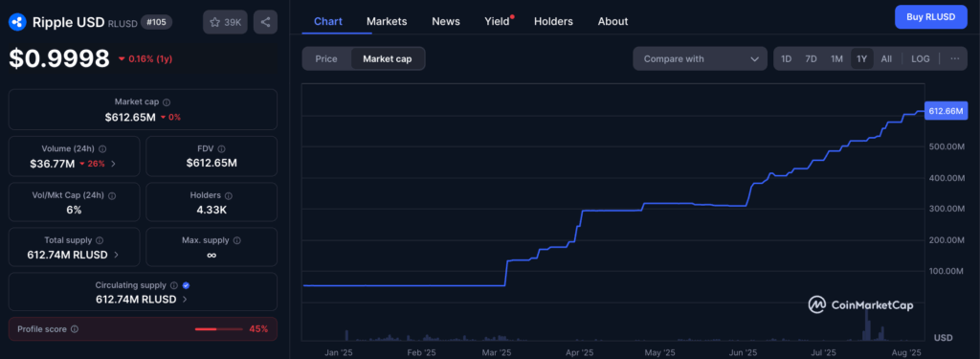Open Circulating supply info icon

(174, 285)
